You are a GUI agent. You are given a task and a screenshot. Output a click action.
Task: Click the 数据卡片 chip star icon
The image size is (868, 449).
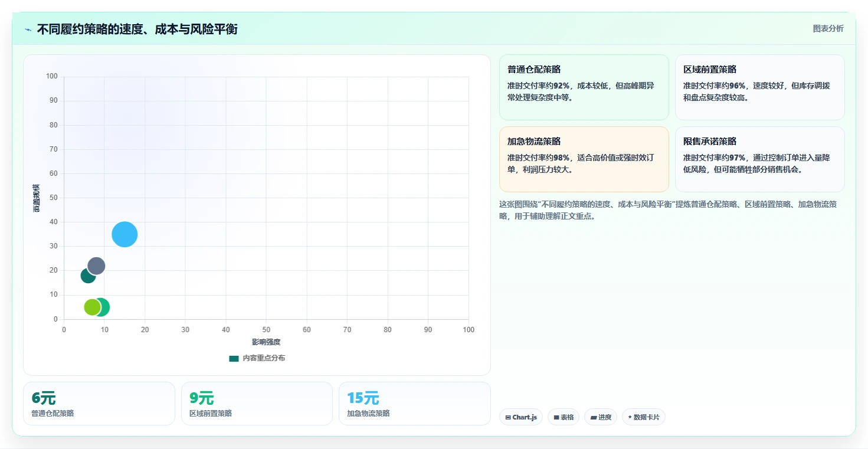630,417
